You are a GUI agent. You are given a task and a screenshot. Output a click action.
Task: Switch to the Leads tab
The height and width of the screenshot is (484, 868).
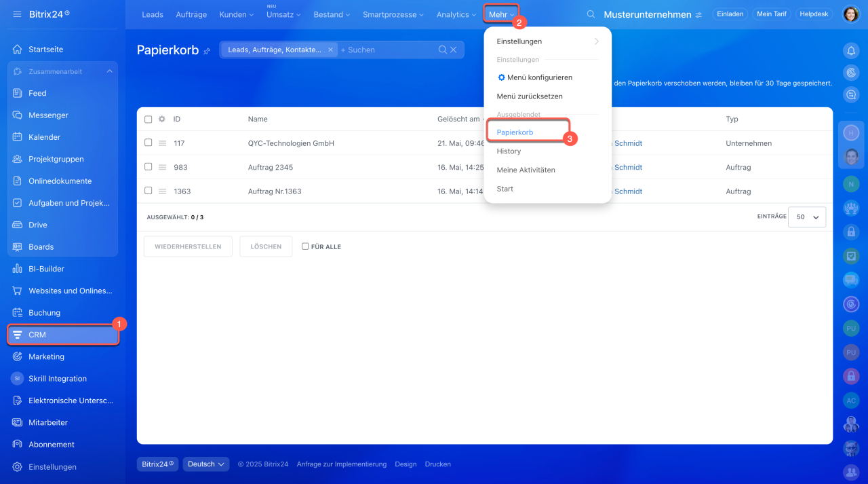(153, 14)
